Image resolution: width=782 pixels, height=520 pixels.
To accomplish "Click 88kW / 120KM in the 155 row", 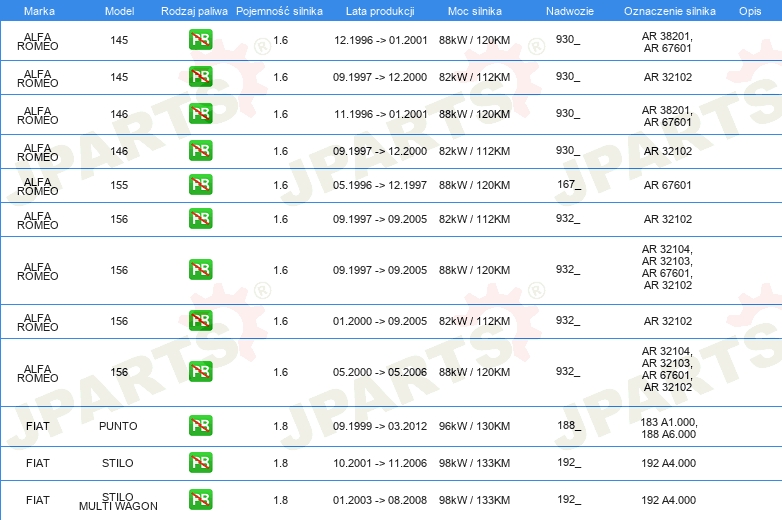I will (474, 185).
